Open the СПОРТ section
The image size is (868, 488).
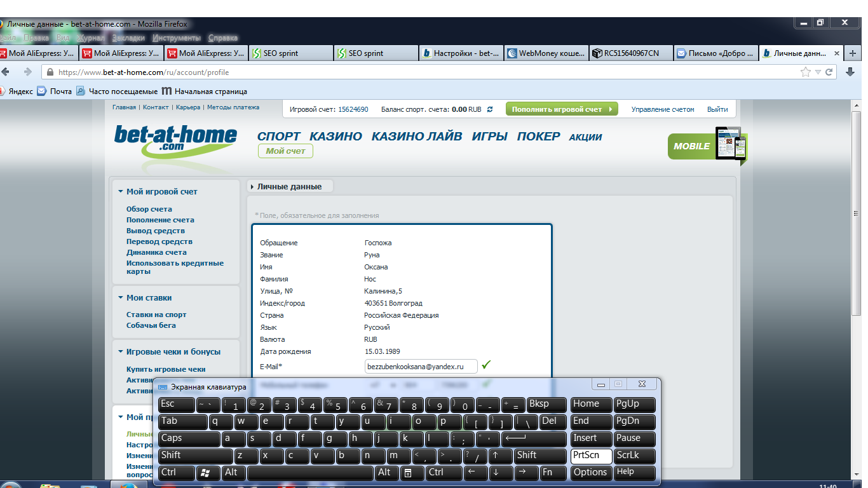click(279, 136)
